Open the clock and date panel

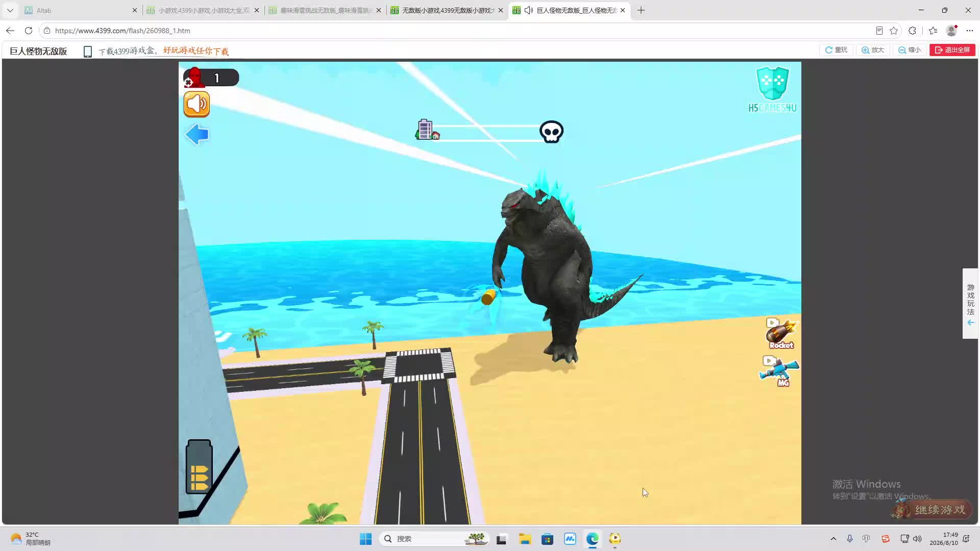click(x=943, y=539)
